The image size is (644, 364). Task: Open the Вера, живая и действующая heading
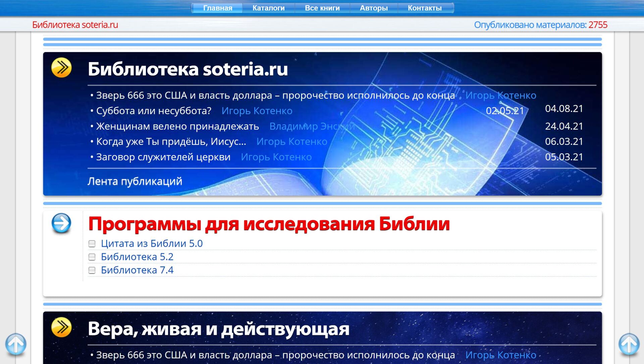(218, 329)
